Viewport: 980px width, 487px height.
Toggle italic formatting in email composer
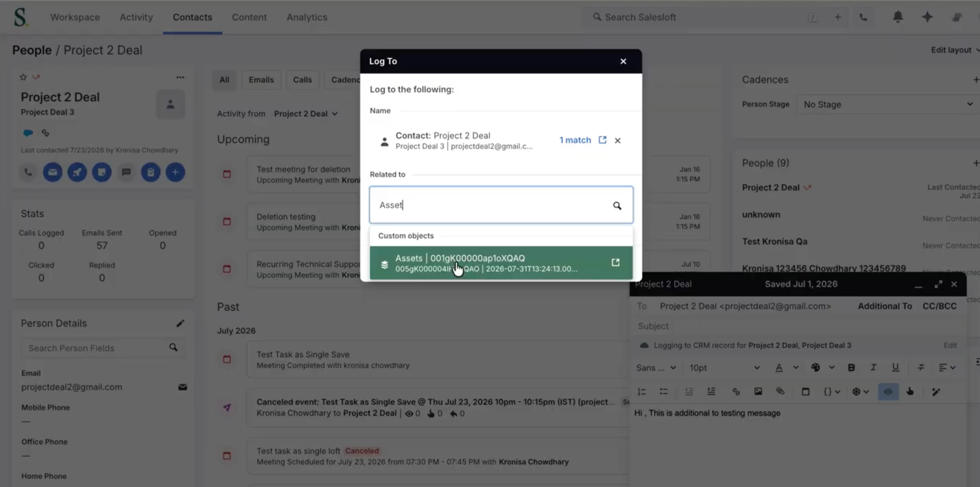[873, 368]
